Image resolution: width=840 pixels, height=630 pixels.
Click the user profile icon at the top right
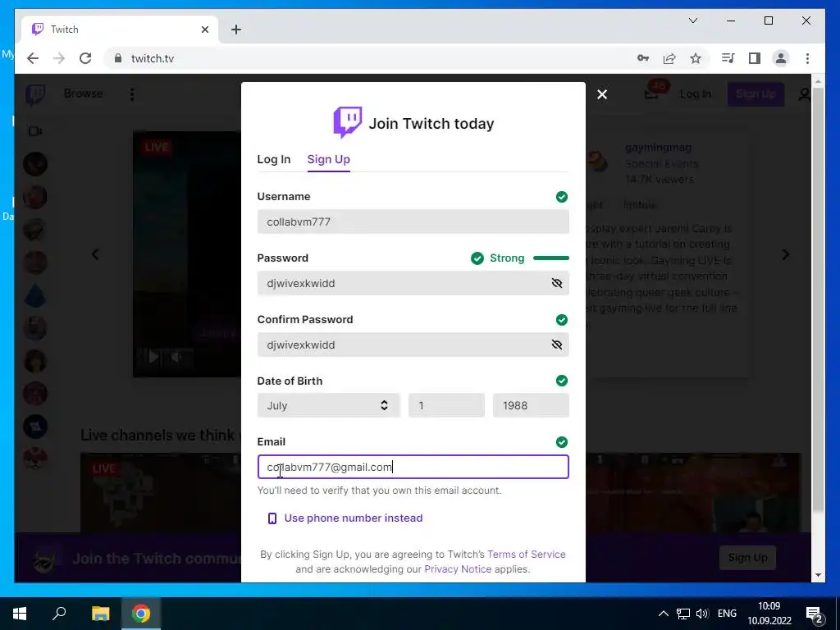[804, 94]
